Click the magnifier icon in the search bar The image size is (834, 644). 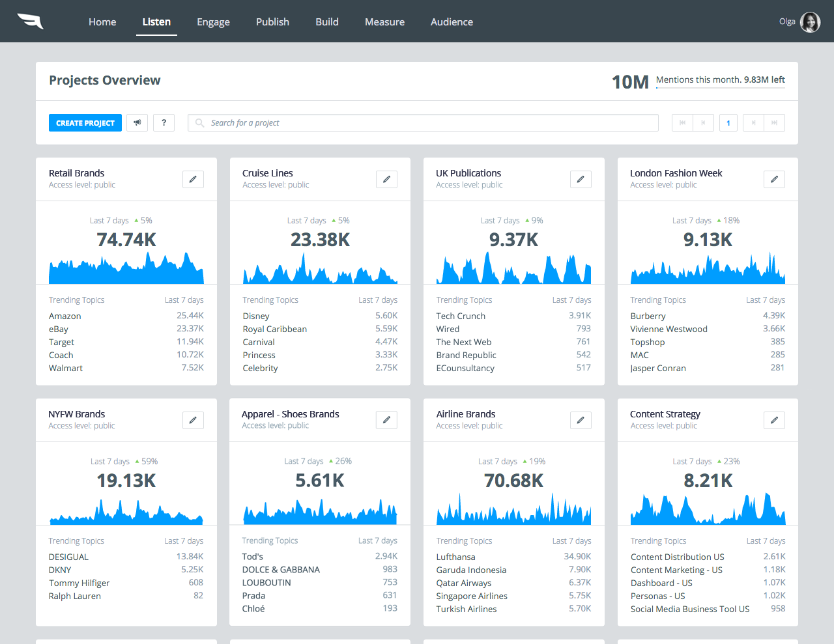199,122
